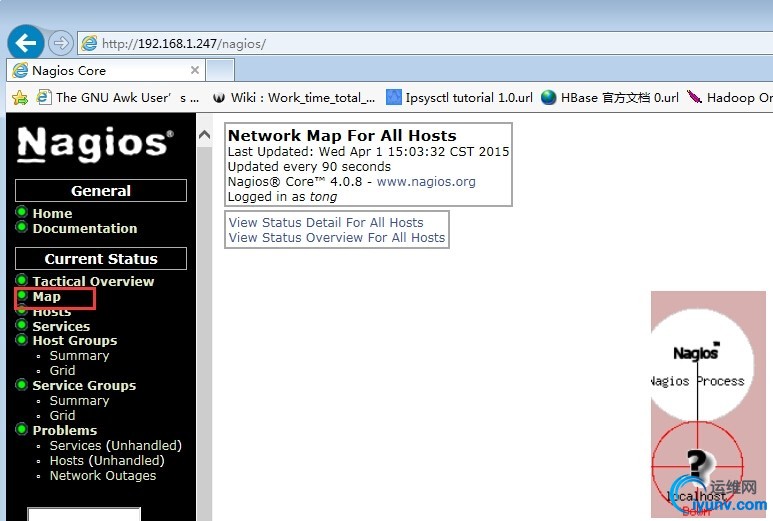This screenshot has height=521, width=773.
Task: Click green bullet icon next to Tactical Overview
Action: [21, 280]
